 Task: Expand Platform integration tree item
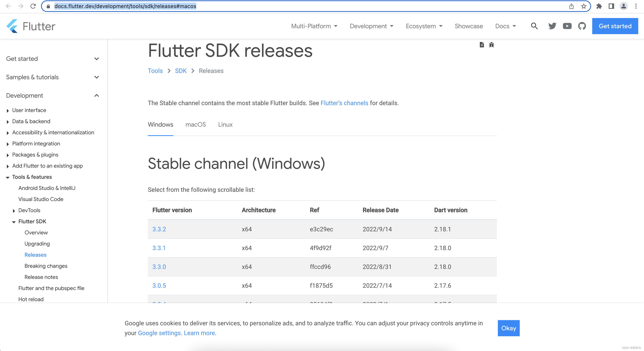8,144
